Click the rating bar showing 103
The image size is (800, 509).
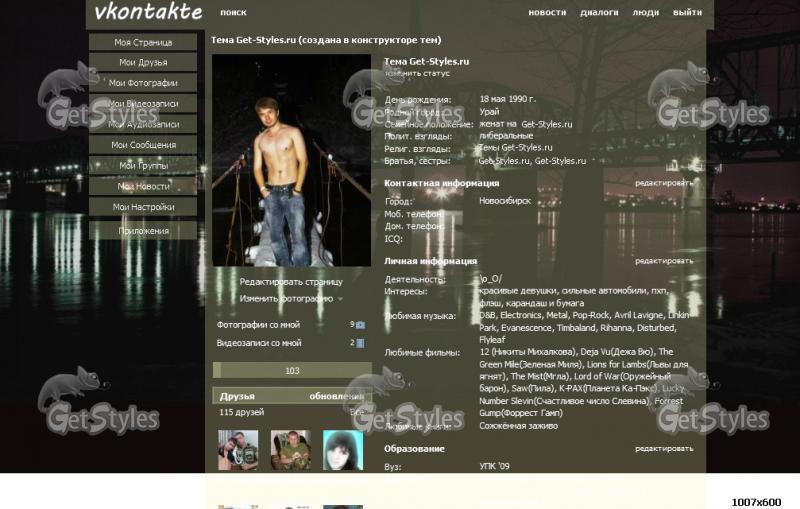tap(292, 370)
